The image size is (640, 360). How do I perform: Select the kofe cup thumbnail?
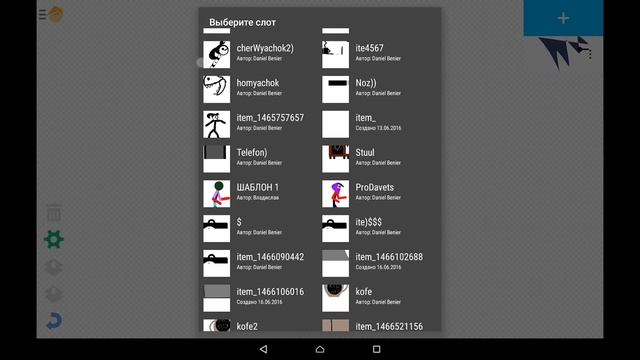[336, 298]
